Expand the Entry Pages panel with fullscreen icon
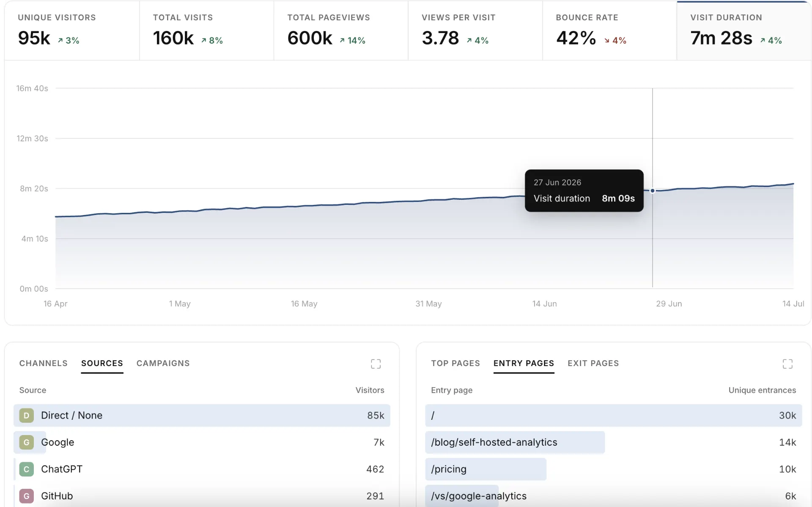Screen dimensions: 812x507 [x=787, y=364]
